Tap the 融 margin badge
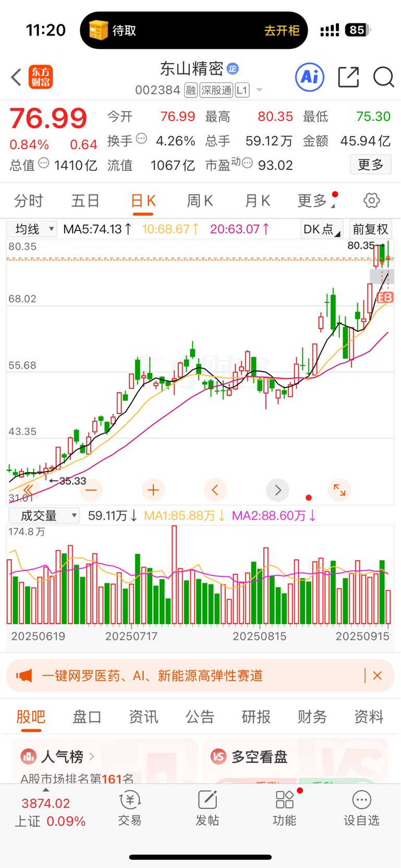Viewport: 401px width, 868px height. tap(191, 90)
